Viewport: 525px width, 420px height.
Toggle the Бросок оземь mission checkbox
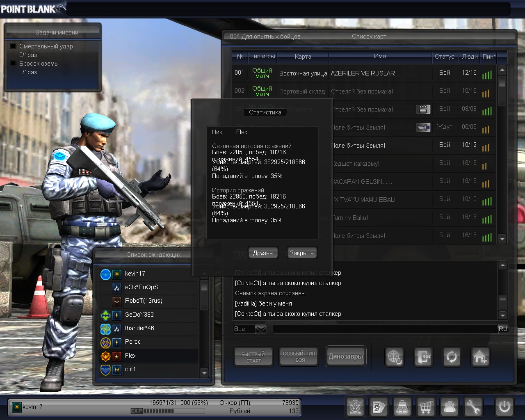(x=14, y=64)
